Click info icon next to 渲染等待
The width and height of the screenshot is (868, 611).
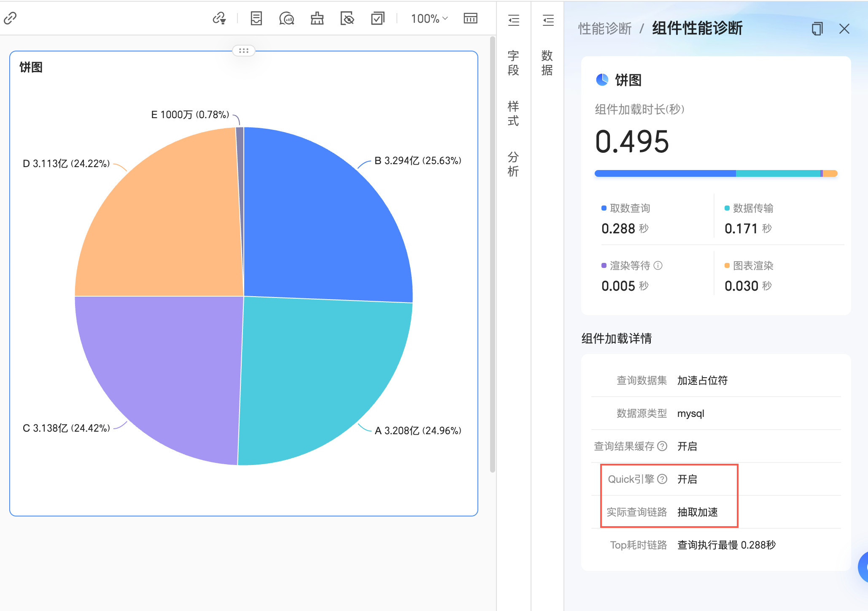tap(658, 265)
